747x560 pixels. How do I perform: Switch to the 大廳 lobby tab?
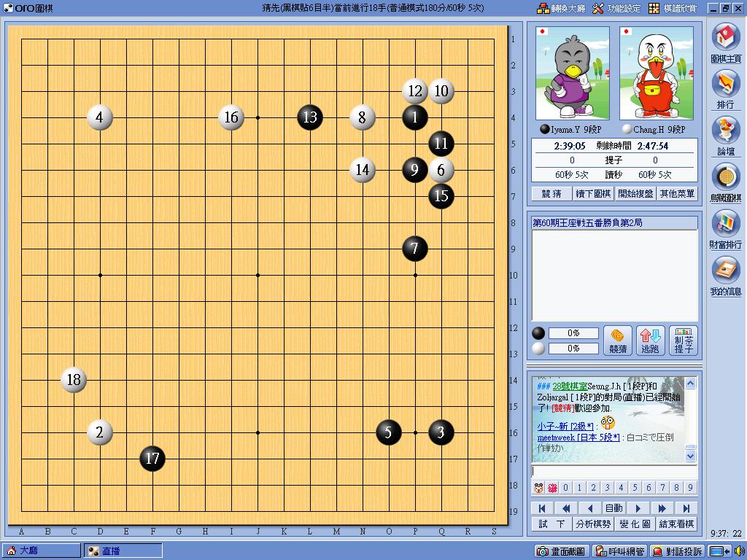pos(41,551)
